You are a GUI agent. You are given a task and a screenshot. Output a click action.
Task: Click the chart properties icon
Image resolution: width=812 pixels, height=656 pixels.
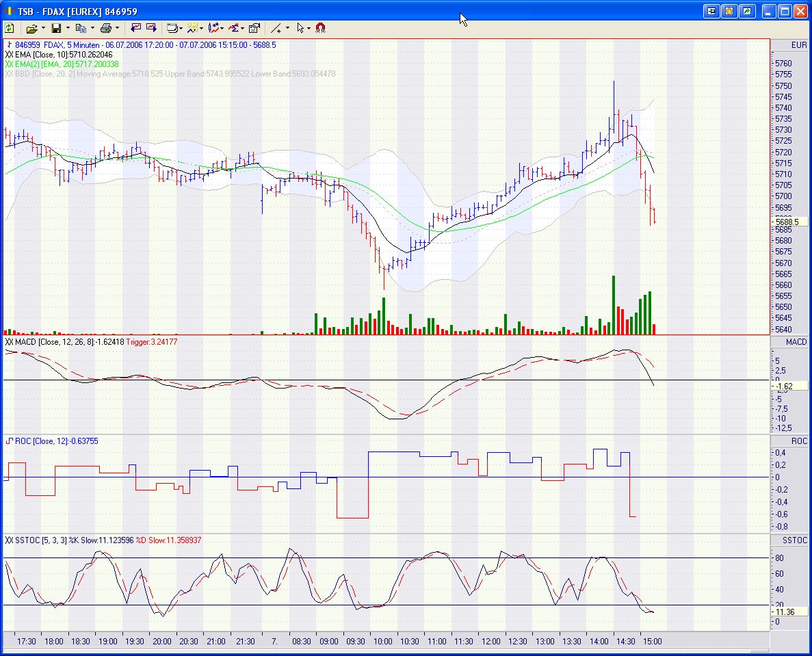[x=254, y=28]
